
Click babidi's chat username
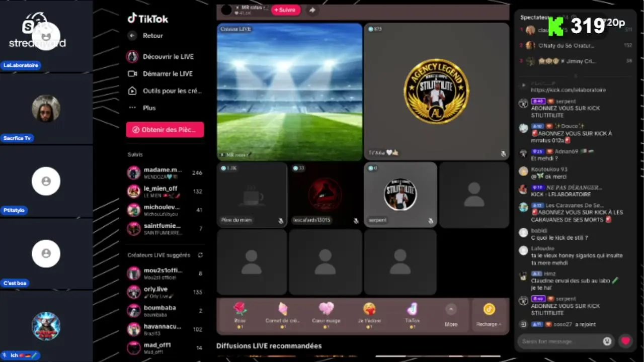tap(539, 231)
